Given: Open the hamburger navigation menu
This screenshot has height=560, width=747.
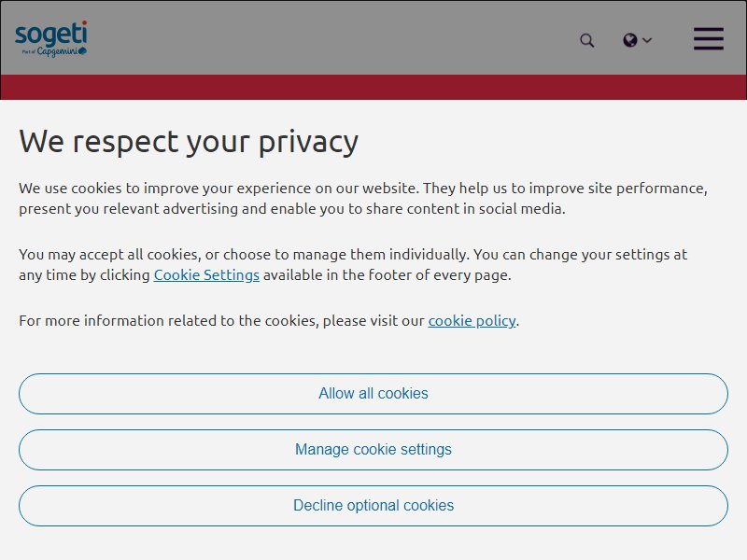Looking at the screenshot, I should click(x=709, y=38).
